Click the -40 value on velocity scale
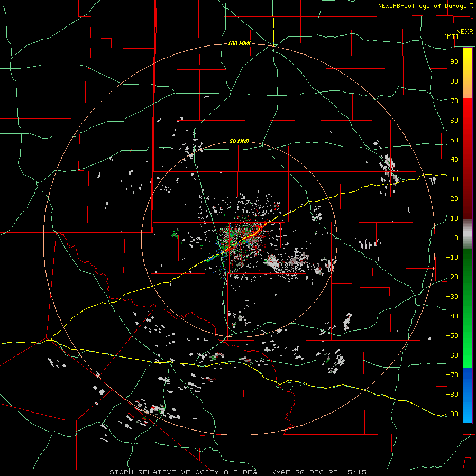 click(x=452, y=316)
